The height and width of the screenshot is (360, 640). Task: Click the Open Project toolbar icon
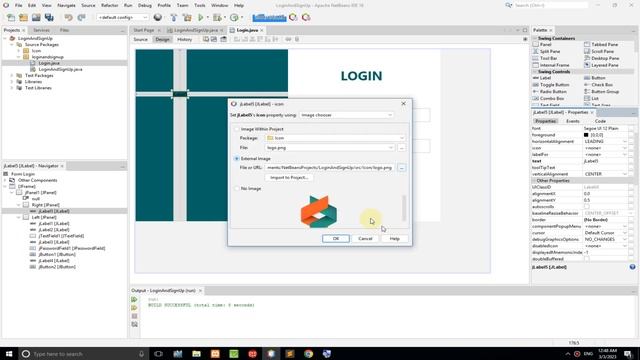tap(36, 18)
